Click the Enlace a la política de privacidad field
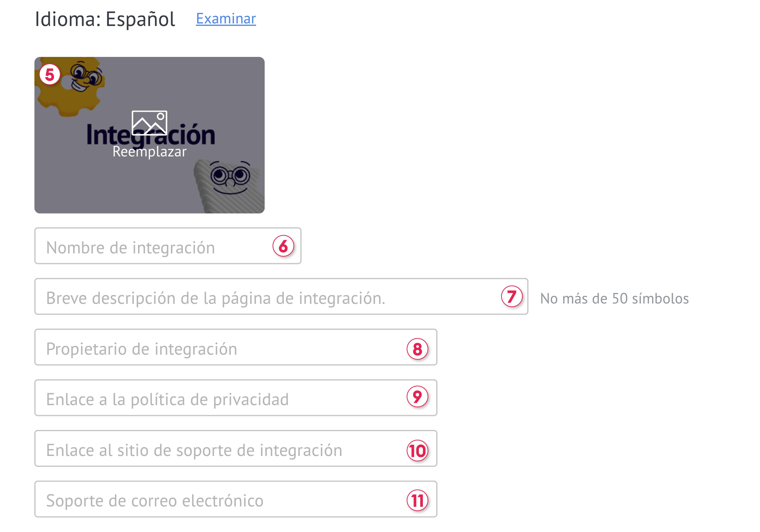760x532 pixels. click(x=236, y=398)
